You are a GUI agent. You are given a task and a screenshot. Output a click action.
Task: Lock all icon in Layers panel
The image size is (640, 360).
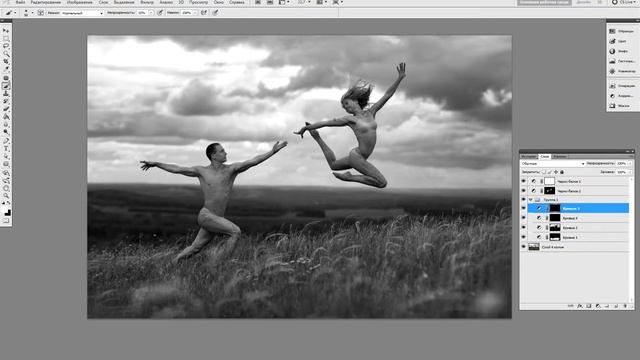pos(562,172)
